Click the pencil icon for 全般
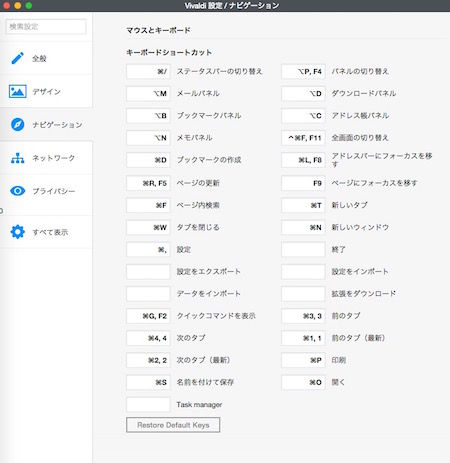The image size is (450, 463). (x=18, y=58)
